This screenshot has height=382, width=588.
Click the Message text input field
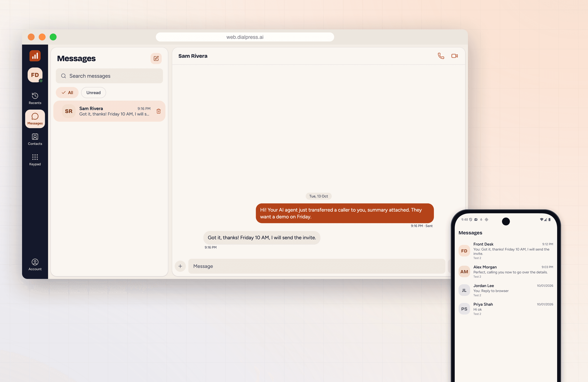pyautogui.click(x=317, y=266)
